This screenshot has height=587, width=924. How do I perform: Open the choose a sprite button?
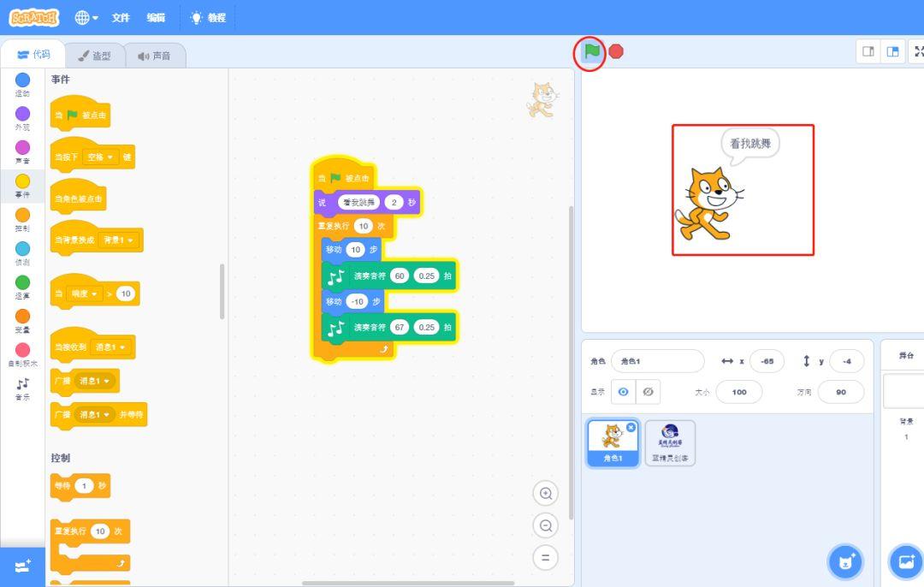(845, 562)
